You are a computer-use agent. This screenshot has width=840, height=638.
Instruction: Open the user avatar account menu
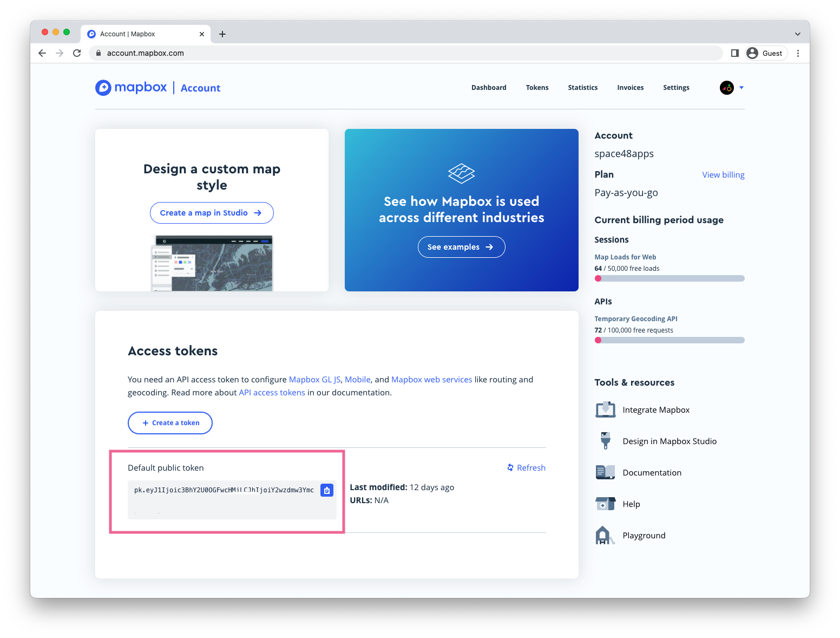[727, 88]
